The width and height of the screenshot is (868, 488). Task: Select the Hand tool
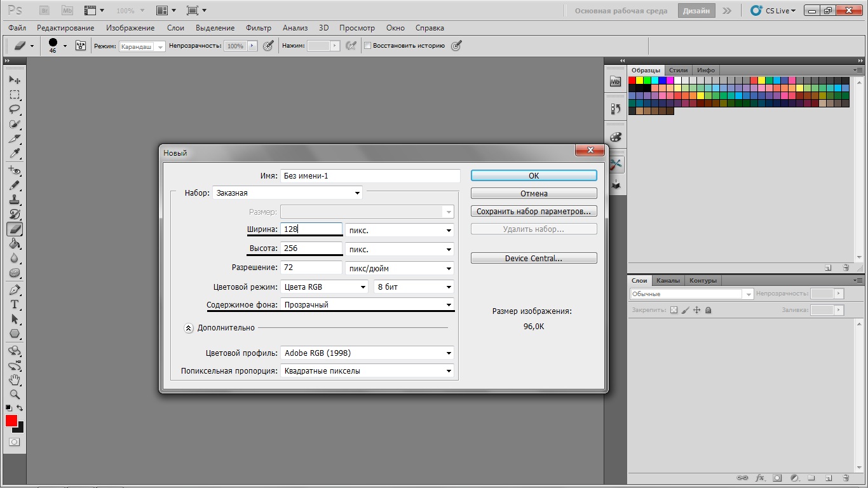point(15,380)
